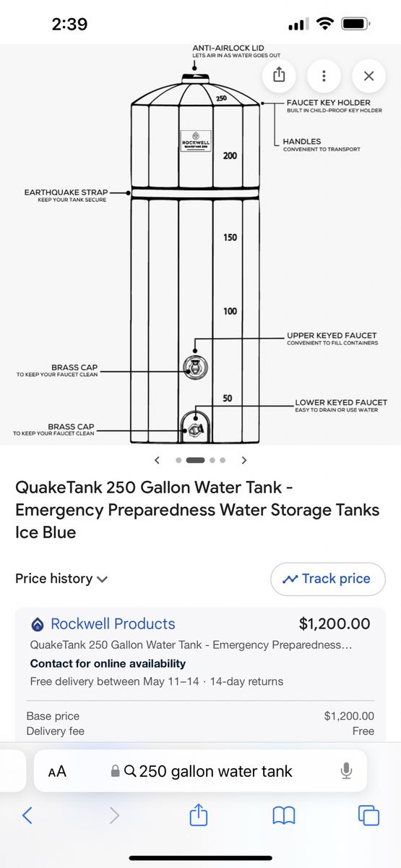Go to next product image arrow

(x=244, y=460)
